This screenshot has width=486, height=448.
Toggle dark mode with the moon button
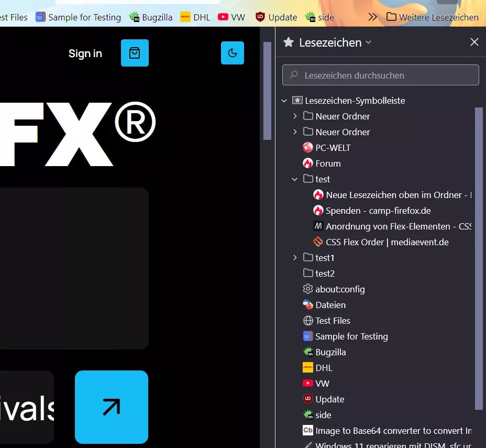[x=233, y=53]
